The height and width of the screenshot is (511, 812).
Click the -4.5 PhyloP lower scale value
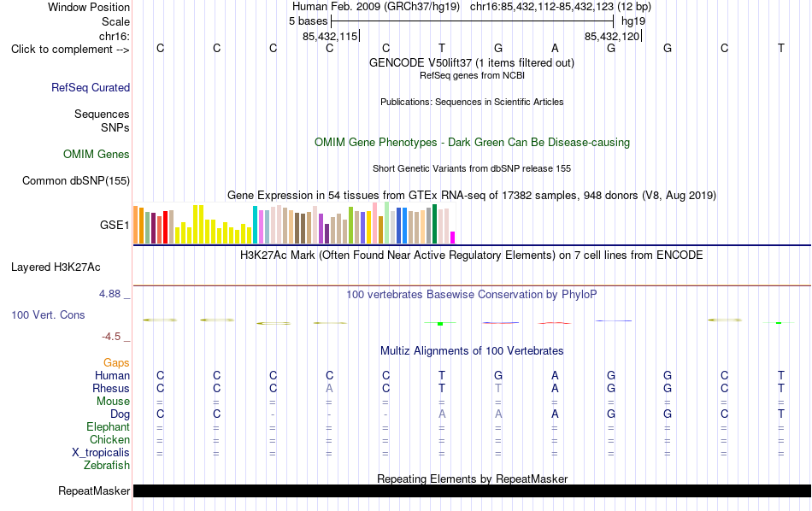[x=111, y=337]
